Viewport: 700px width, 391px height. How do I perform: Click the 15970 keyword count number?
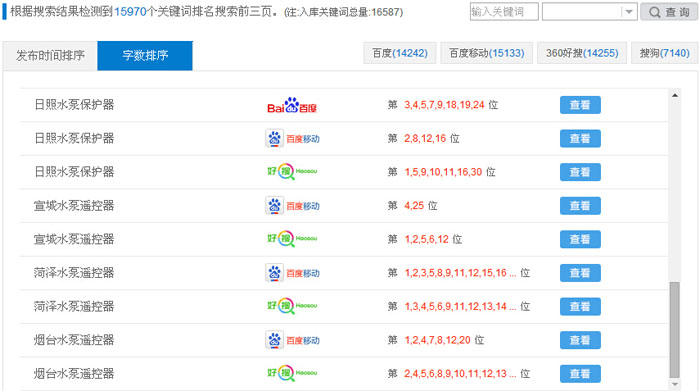(130, 12)
